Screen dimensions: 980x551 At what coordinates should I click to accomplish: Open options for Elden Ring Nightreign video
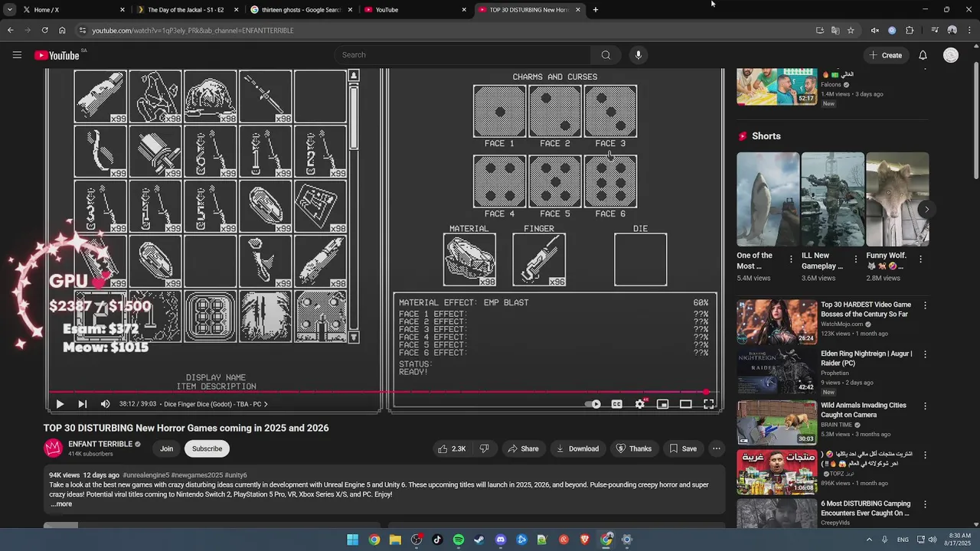coord(925,354)
